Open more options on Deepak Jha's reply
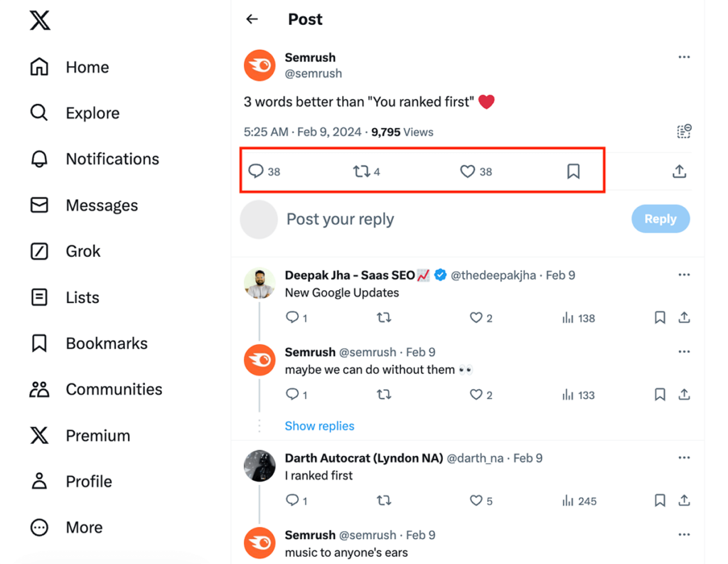Screen dimensions: 728x564 pyautogui.click(x=684, y=275)
